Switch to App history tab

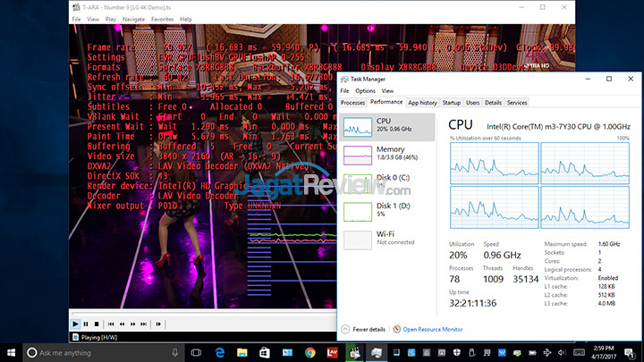tap(422, 103)
